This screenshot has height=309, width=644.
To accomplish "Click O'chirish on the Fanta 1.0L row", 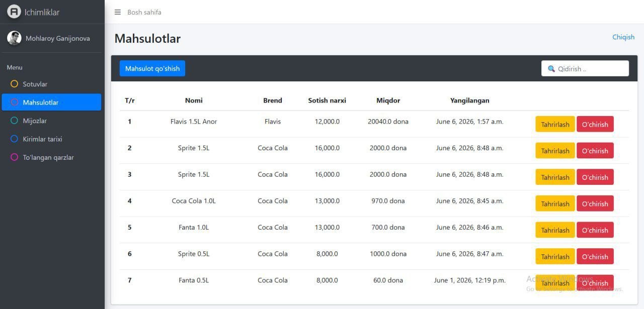I will pyautogui.click(x=595, y=230).
